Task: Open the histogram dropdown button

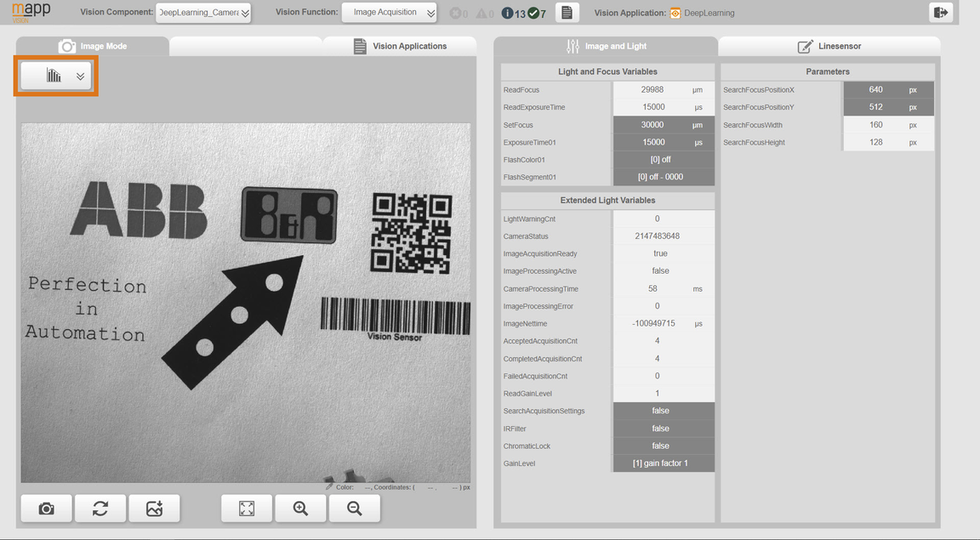Action: (55, 77)
